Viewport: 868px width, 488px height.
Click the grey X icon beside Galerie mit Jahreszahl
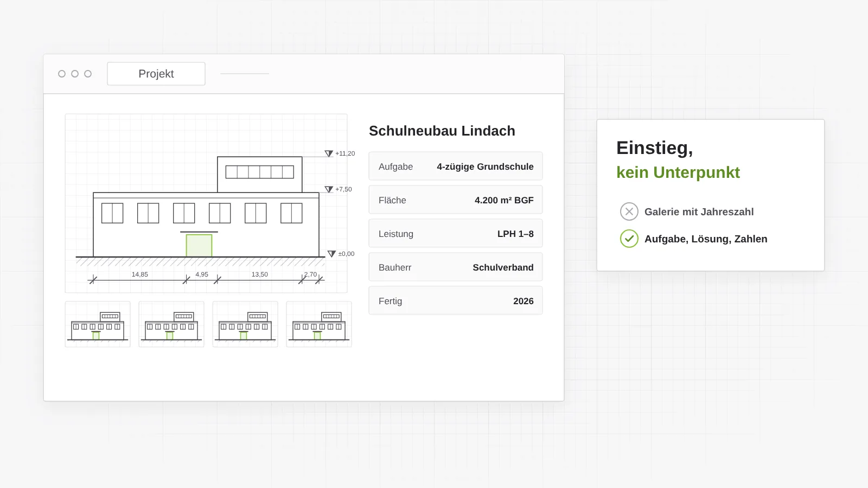(629, 211)
